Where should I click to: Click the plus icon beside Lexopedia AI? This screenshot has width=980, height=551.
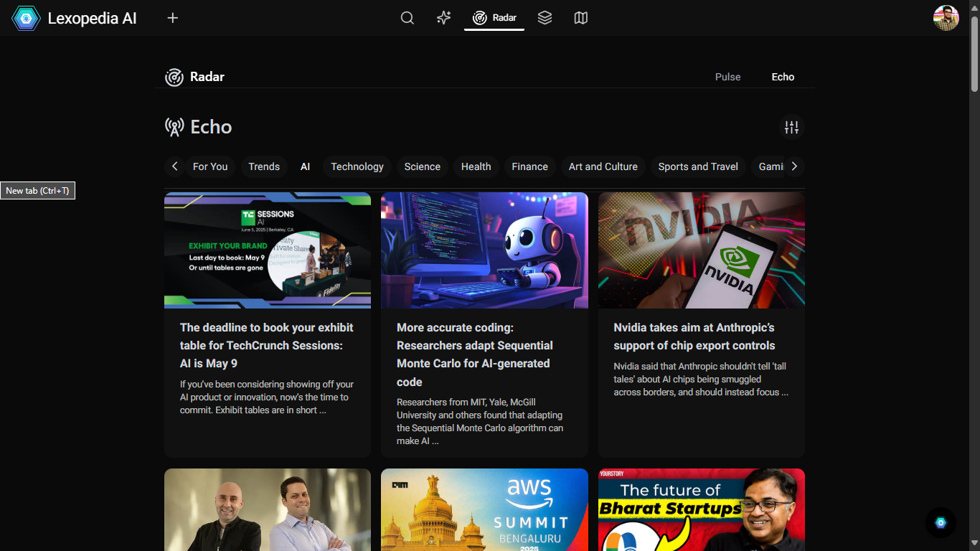click(172, 18)
